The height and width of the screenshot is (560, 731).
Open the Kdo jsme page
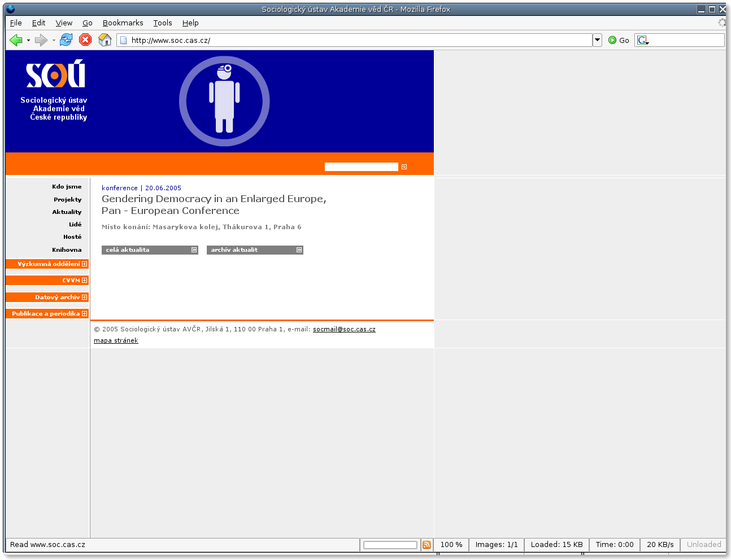[67, 186]
